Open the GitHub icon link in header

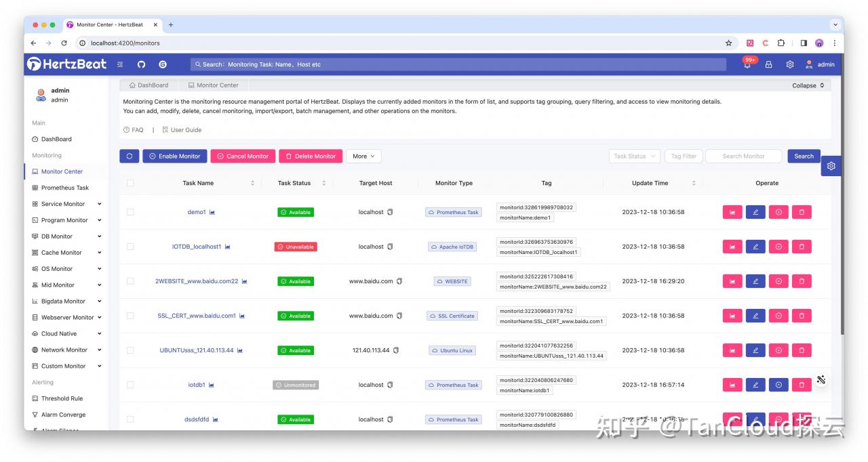coord(141,64)
